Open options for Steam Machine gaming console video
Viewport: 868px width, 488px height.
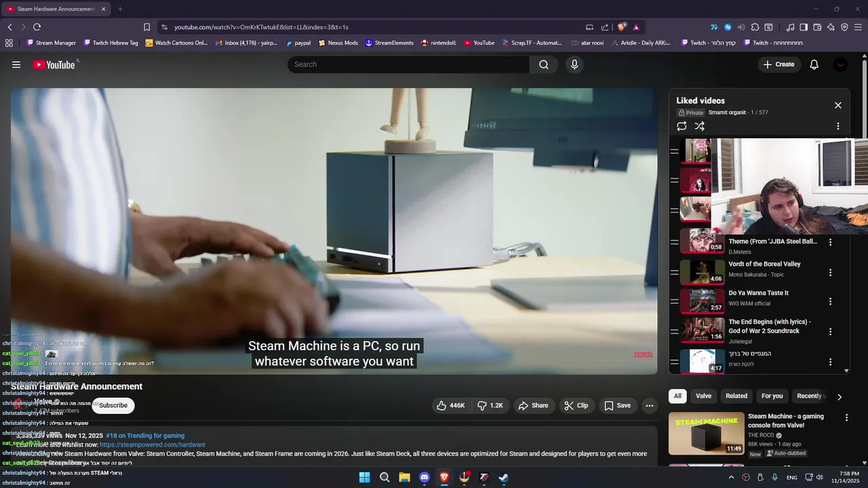846,418
